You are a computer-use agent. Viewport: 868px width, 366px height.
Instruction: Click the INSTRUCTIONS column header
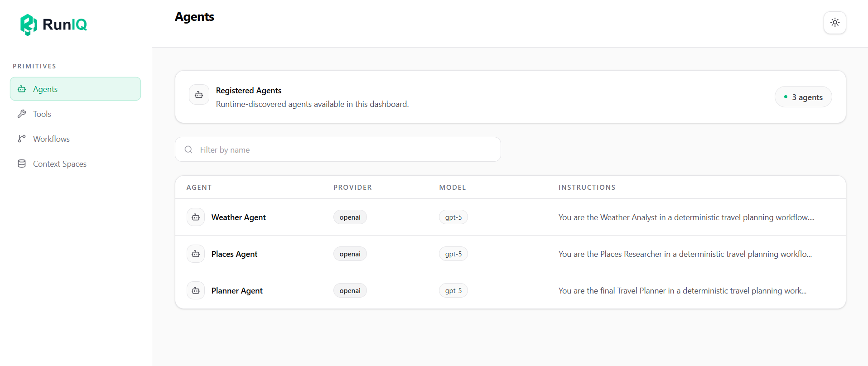(x=587, y=187)
